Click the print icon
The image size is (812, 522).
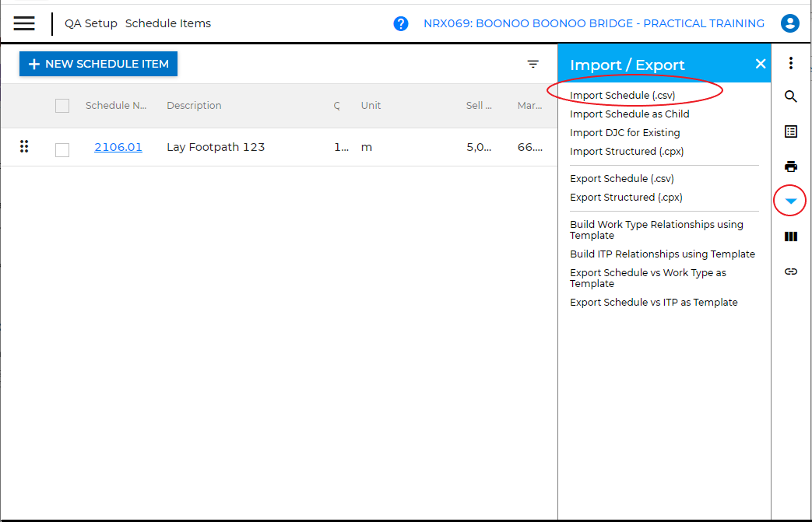pyautogui.click(x=791, y=166)
